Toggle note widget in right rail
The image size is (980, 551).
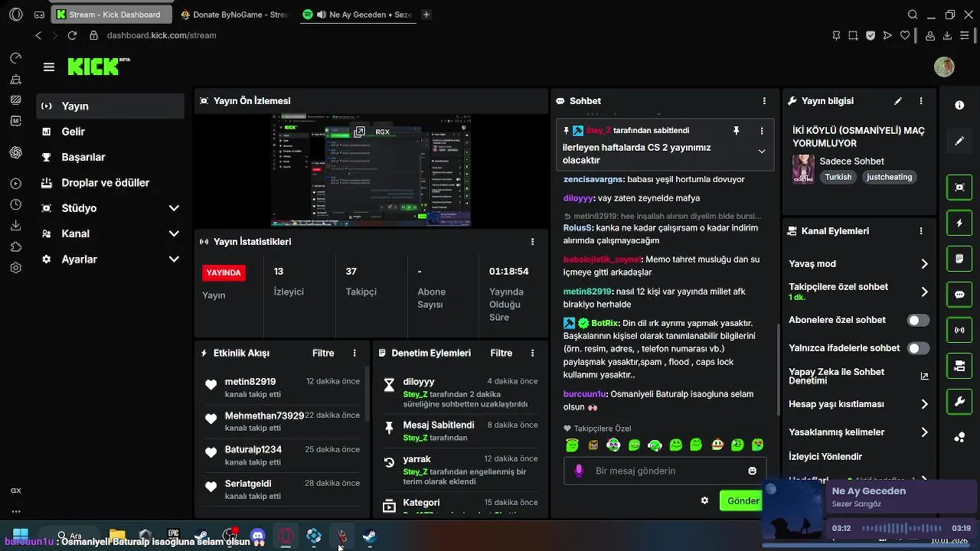tap(959, 259)
